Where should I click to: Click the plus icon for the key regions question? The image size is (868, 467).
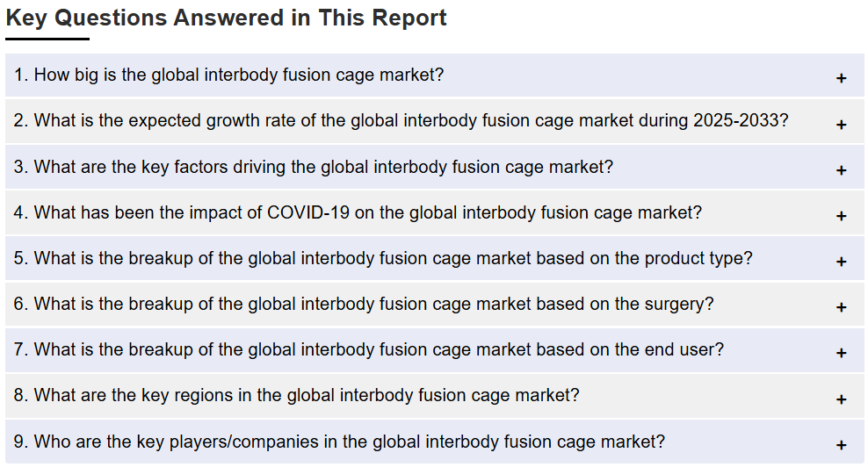click(841, 399)
